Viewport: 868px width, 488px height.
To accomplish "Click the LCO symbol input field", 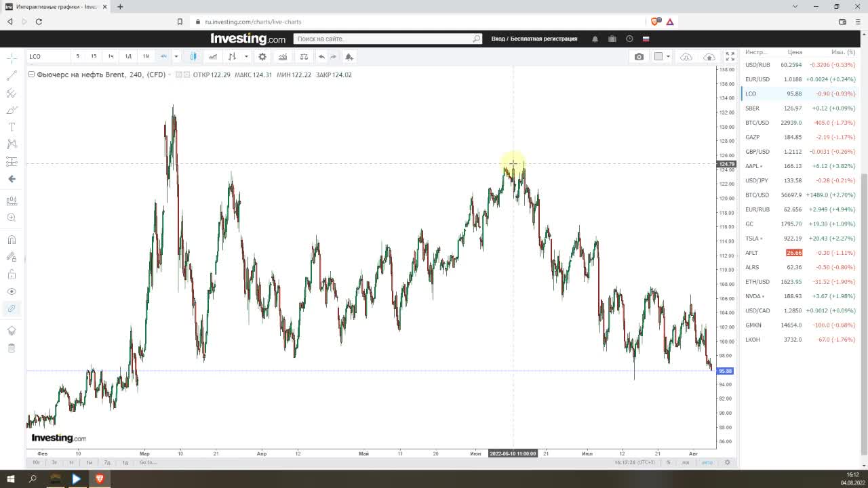I will tap(47, 56).
